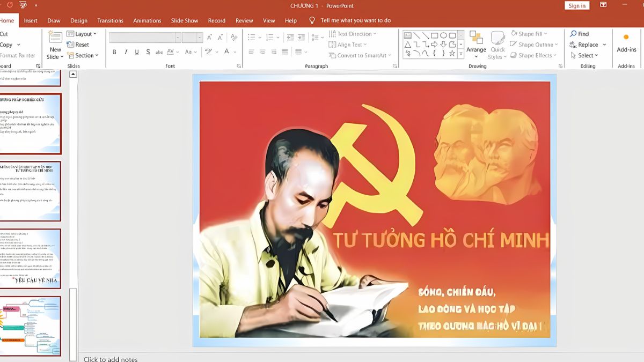644x362 pixels.
Task: Click the Reset slide button
Action: pos(78,45)
